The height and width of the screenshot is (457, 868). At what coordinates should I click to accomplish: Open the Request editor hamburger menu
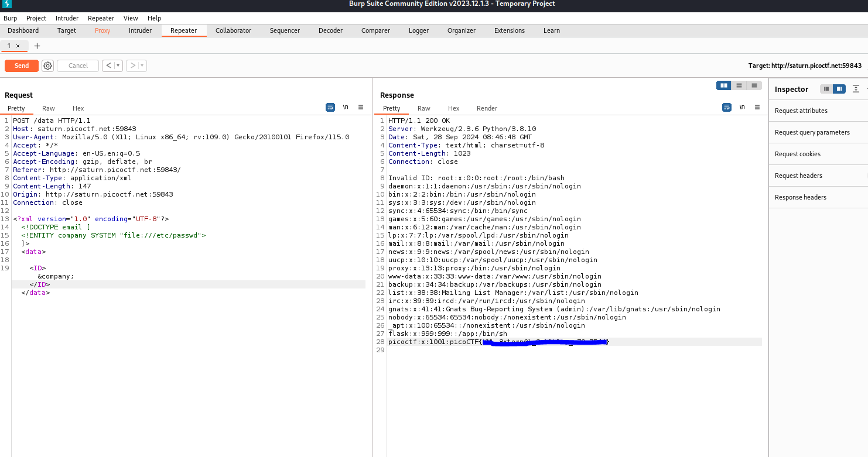tap(361, 108)
